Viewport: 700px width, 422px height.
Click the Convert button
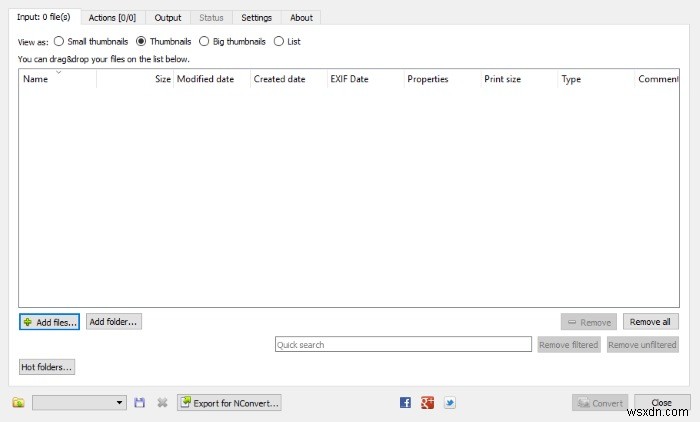coord(600,403)
